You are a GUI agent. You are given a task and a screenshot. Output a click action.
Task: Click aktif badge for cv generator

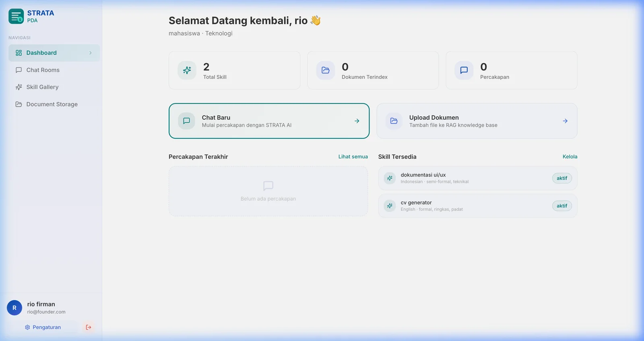click(x=562, y=206)
